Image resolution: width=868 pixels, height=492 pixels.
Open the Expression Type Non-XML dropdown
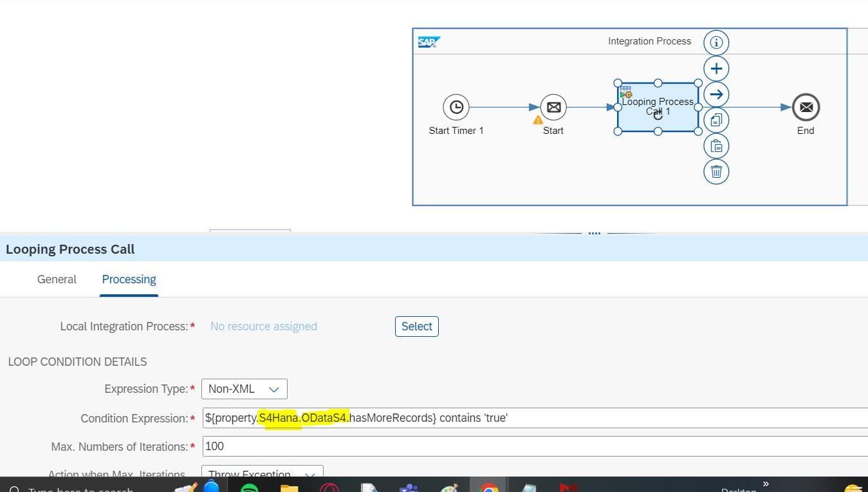coord(245,389)
